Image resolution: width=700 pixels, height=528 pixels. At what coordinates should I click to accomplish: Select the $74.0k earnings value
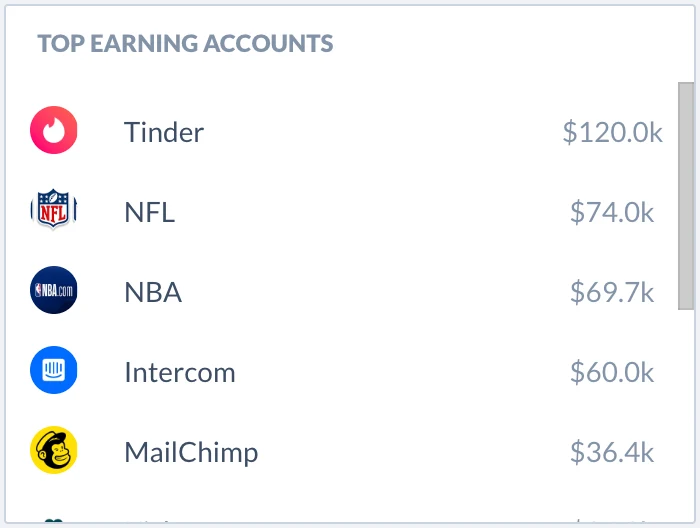point(612,212)
